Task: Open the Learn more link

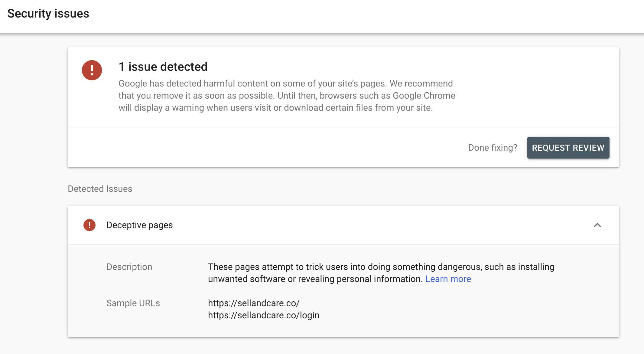Action: point(448,279)
